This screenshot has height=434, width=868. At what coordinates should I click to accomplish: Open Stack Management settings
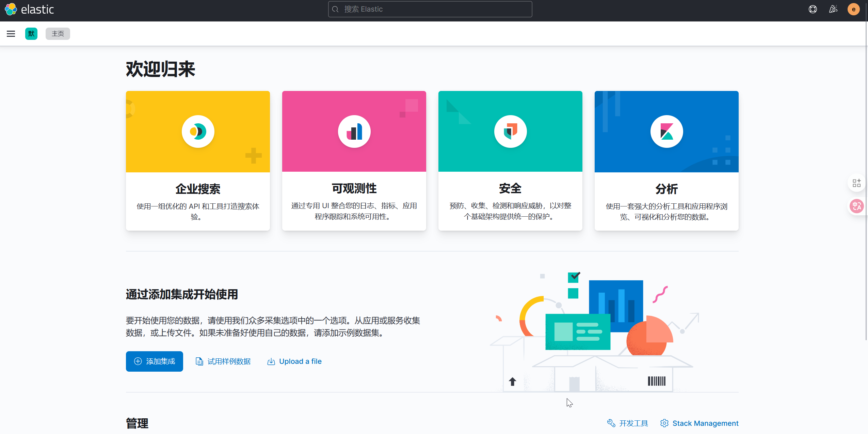coord(705,423)
